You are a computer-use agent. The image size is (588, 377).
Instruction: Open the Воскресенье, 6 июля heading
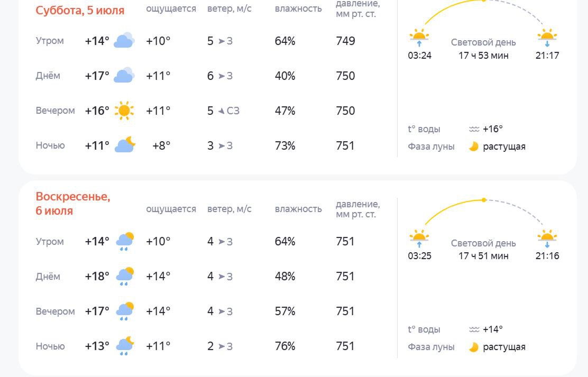coord(73,204)
